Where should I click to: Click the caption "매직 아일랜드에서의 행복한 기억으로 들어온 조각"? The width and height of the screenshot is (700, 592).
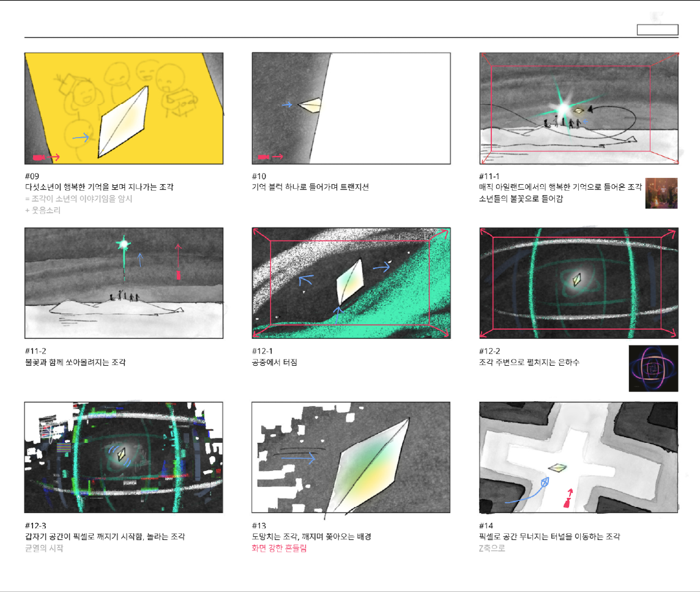(x=560, y=187)
